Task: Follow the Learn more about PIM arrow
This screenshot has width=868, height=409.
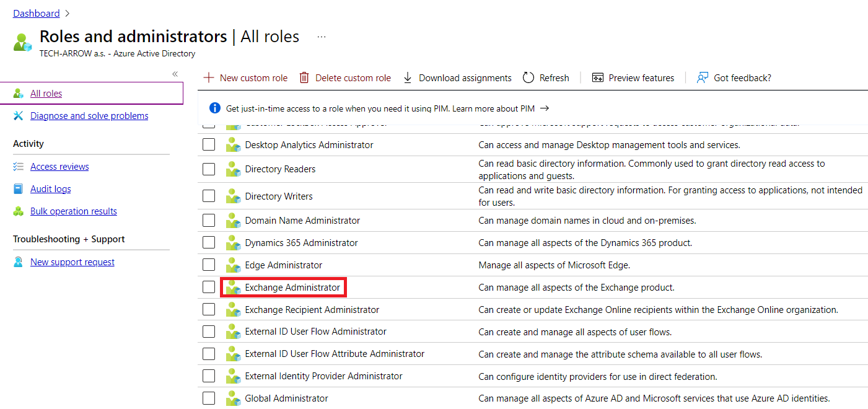Action: point(545,108)
